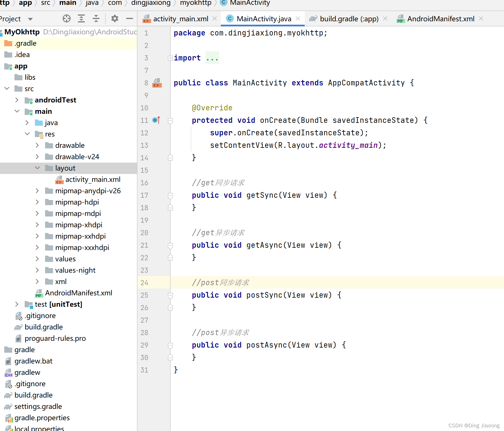Image resolution: width=504 pixels, height=431 pixels.
Task: Select app's build.gradle file
Action: coord(68,327)
